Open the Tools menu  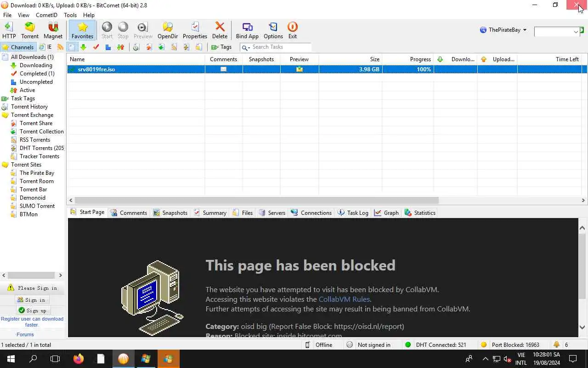(70, 15)
